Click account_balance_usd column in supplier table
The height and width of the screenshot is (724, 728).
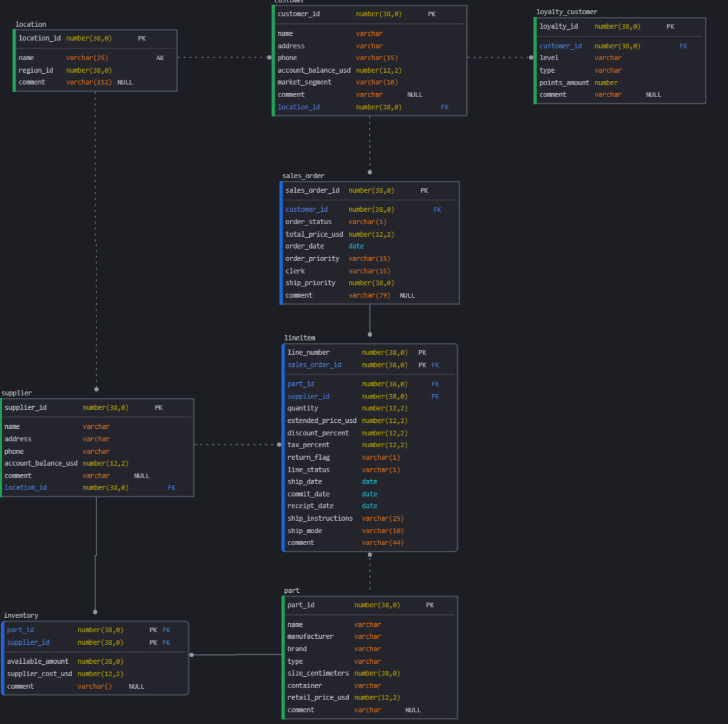point(41,463)
